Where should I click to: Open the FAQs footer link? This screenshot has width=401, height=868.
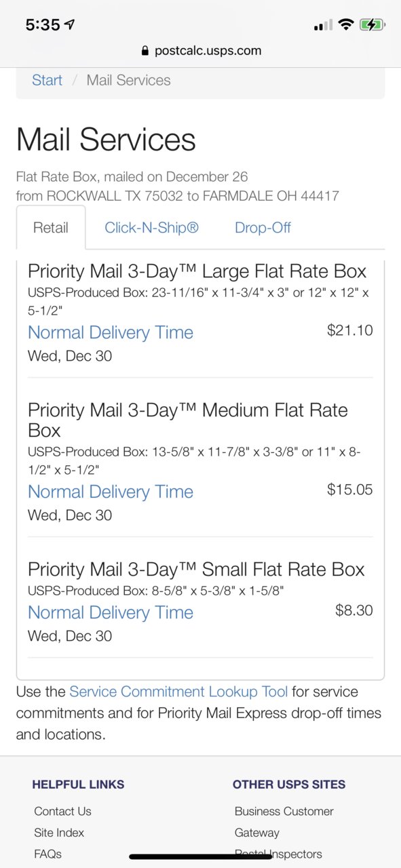click(x=47, y=854)
